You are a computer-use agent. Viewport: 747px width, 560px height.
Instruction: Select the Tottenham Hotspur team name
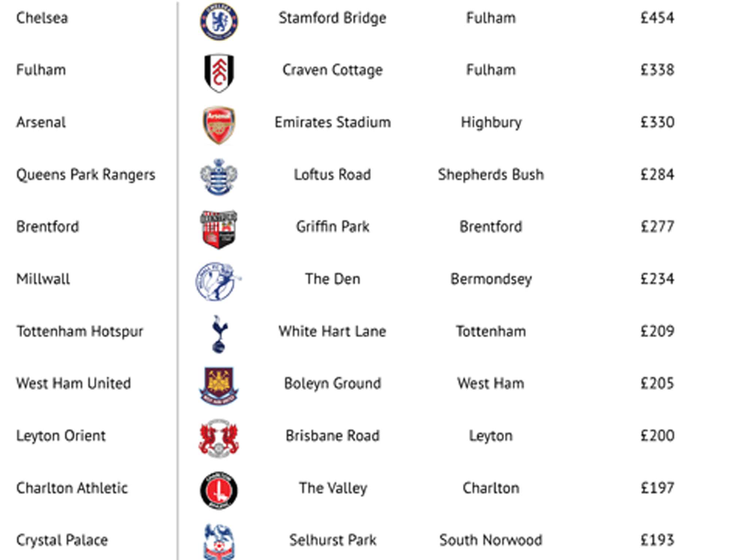click(80, 331)
